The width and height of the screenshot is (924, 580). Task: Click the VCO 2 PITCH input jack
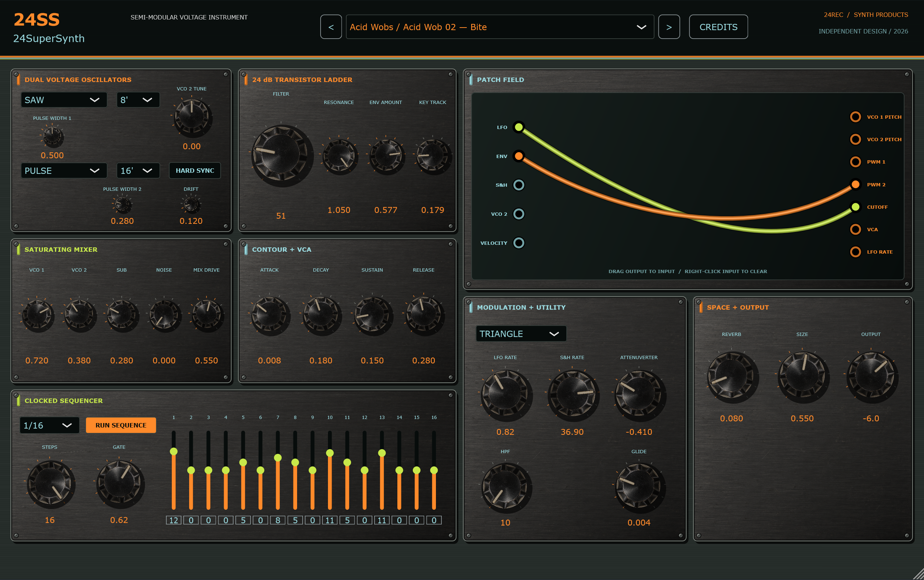coord(855,139)
